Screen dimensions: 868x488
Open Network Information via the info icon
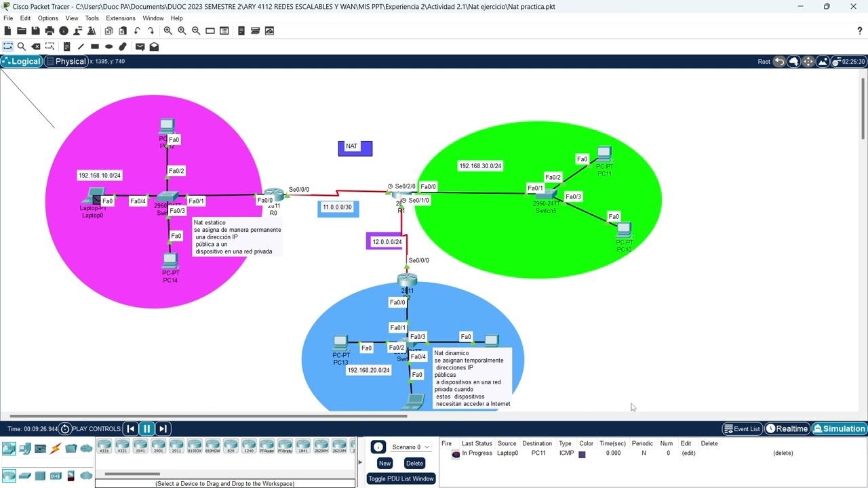click(64, 30)
